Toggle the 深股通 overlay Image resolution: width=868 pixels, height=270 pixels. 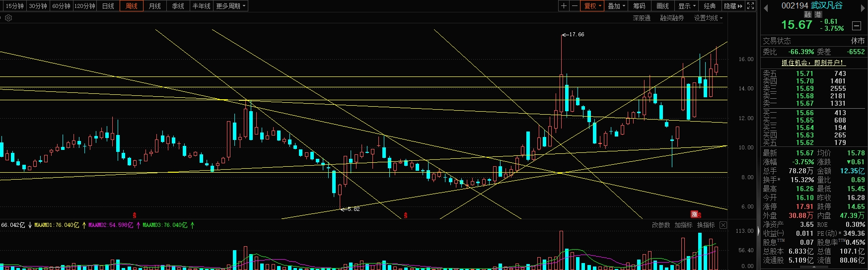click(x=642, y=18)
